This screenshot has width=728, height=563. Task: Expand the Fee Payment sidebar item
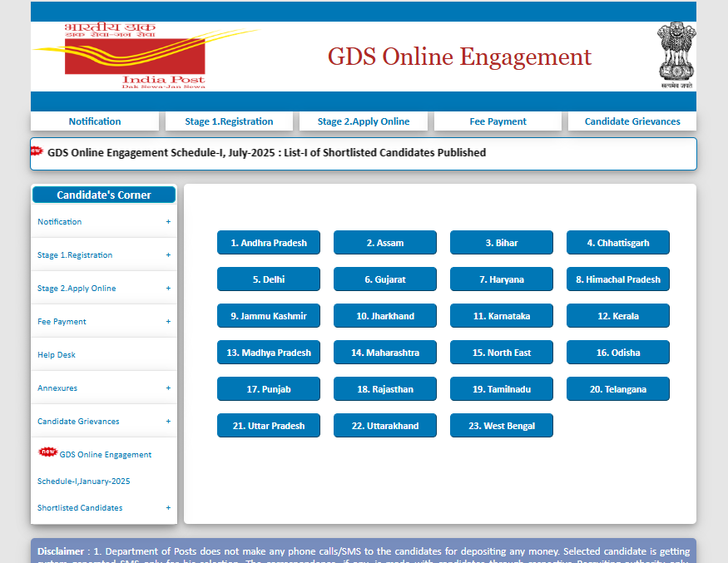tap(168, 322)
